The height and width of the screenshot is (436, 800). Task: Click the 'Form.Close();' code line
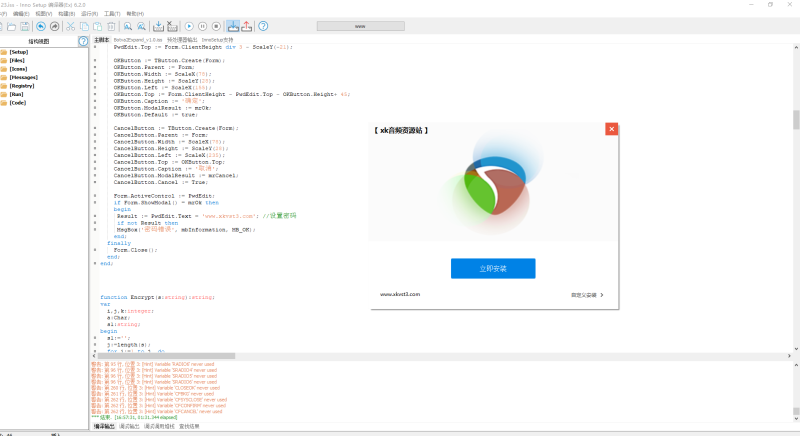coord(135,250)
